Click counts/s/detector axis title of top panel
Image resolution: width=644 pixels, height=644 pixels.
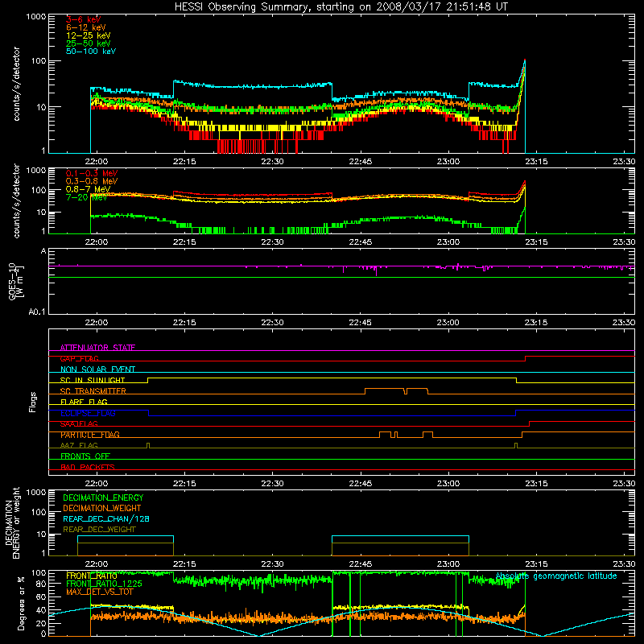(x=16, y=84)
